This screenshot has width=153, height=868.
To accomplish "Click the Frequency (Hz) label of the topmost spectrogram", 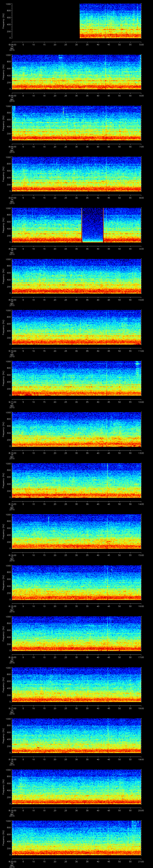I will pyautogui.click(x=3, y=21).
